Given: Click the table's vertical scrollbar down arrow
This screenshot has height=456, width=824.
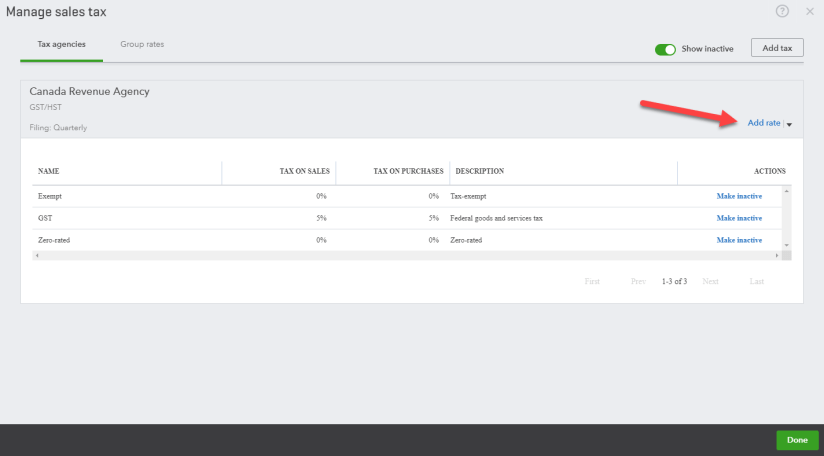Looking at the screenshot, I should click(786, 245).
